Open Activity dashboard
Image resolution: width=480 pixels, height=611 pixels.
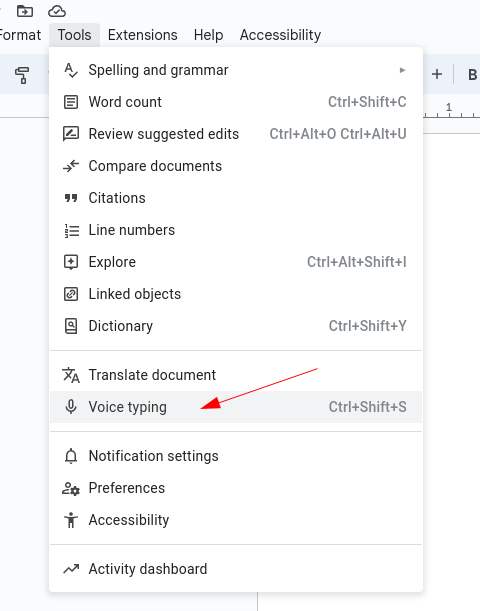[236, 569]
